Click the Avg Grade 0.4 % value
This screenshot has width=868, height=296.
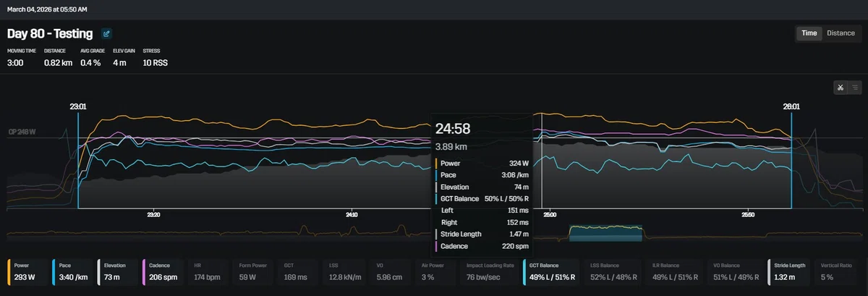coord(90,63)
